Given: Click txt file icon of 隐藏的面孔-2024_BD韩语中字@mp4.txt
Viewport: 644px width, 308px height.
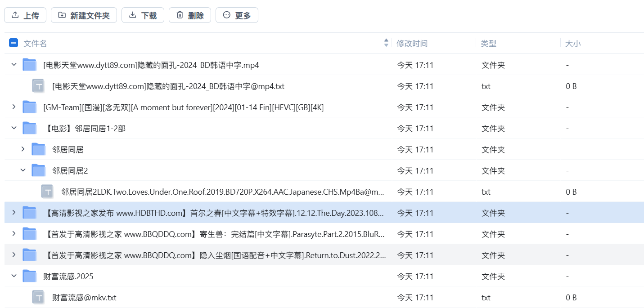Looking at the screenshot, I should pos(39,86).
